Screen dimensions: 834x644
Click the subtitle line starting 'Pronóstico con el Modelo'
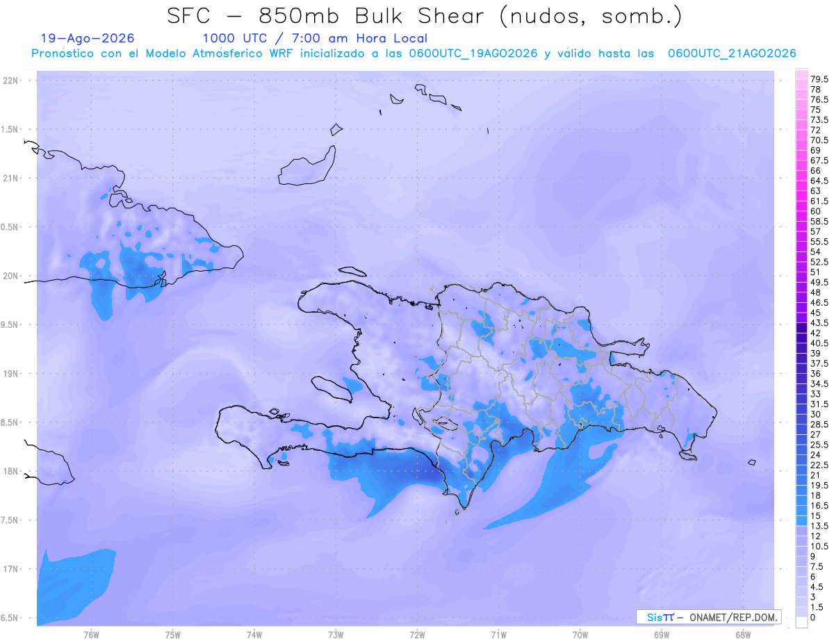coord(414,53)
